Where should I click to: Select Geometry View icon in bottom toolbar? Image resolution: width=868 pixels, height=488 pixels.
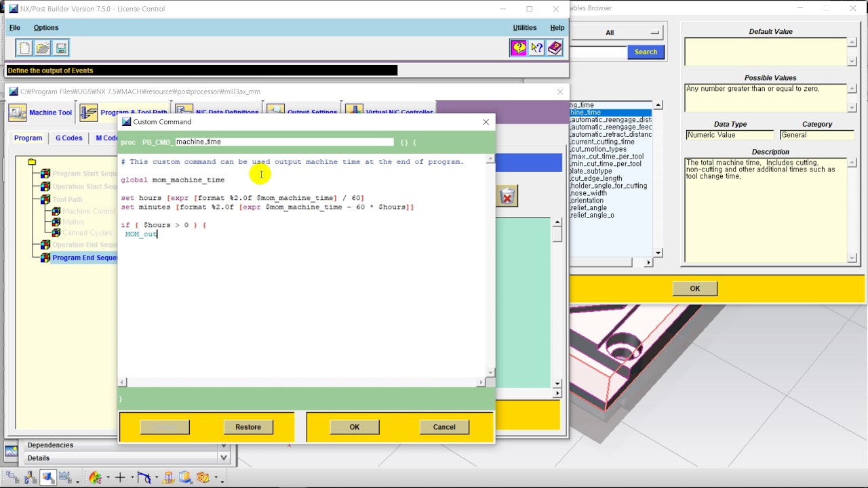pos(48,478)
